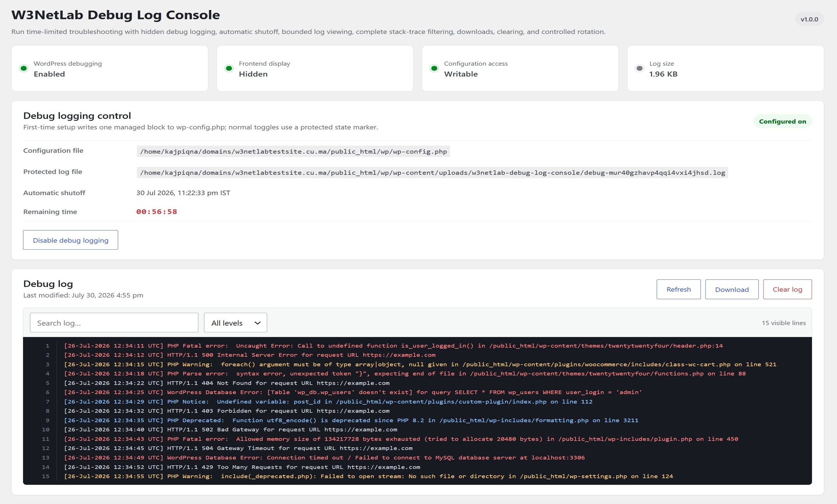The height and width of the screenshot is (504, 837).
Task: Click log line 1 undefined function is_user_logged_in
Action: [x=393, y=346]
